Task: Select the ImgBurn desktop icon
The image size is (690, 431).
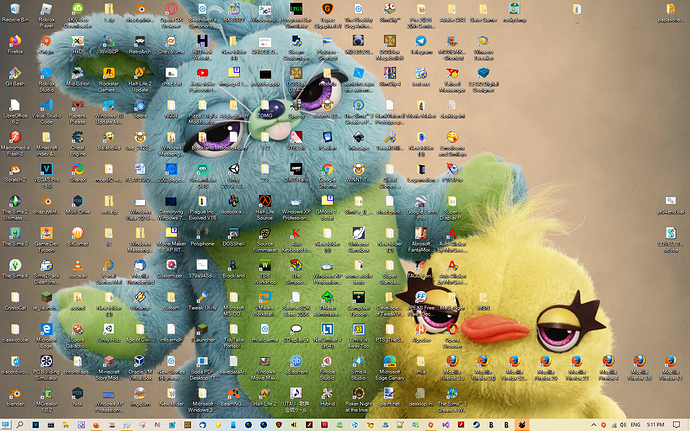Action: [140, 398]
